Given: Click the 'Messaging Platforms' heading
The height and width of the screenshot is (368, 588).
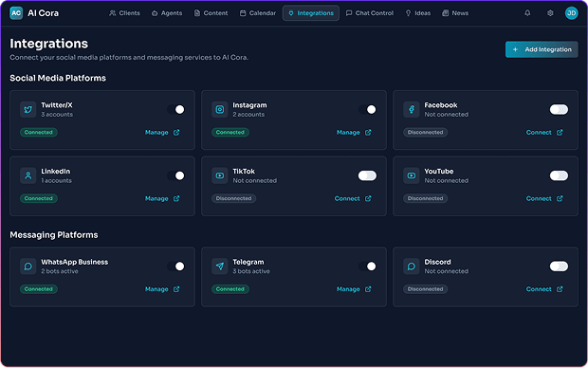Looking at the screenshot, I should (54, 235).
